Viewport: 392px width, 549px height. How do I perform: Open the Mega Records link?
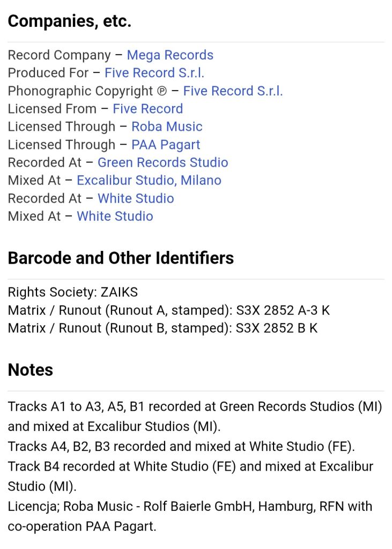[170, 55]
